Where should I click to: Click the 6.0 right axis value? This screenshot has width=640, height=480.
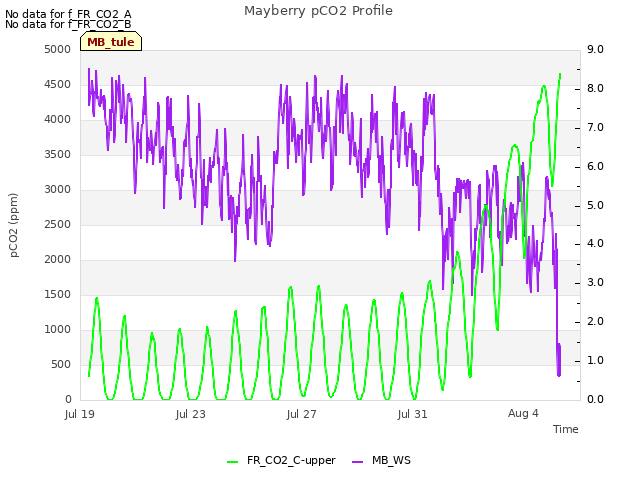click(x=595, y=167)
